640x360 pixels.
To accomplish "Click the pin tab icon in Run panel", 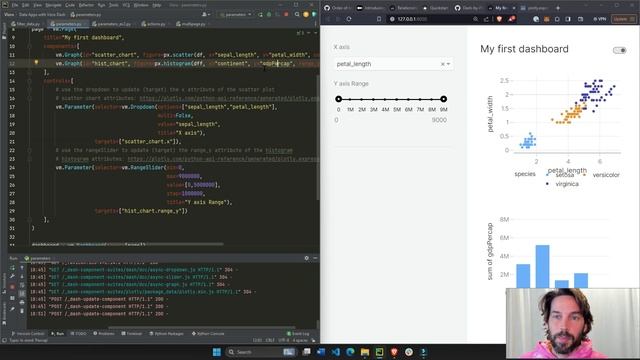I will click(12, 310).
